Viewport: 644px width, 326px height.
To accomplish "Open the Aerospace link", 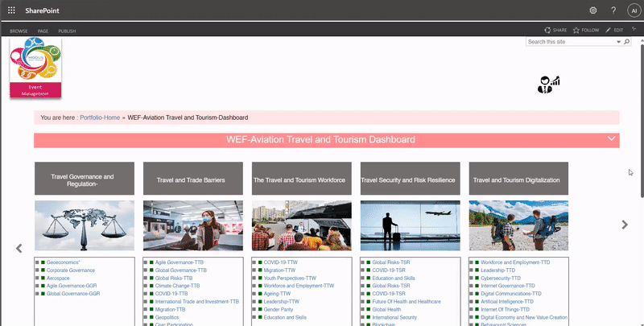I will pyautogui.click(x=58, y=278).
